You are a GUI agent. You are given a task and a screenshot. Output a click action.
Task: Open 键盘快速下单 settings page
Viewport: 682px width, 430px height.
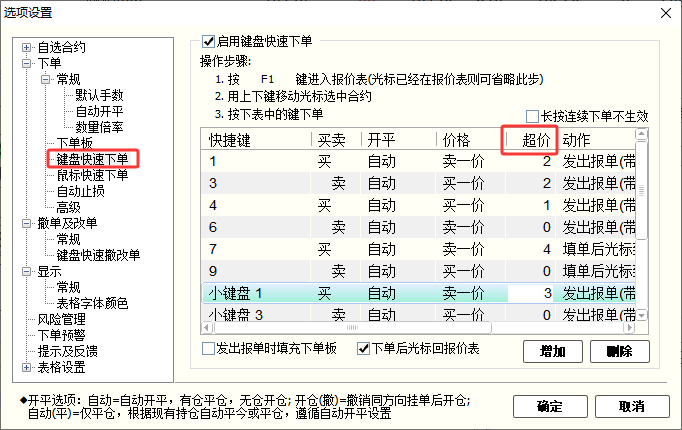point(93,159)
